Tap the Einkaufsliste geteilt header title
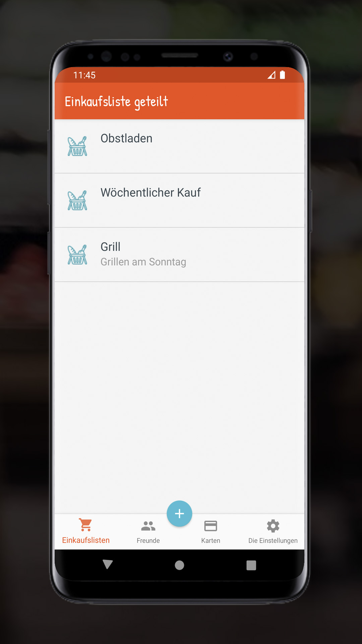Screen dimensions: 362x644 pyautogui.click(x=116, y=102)
